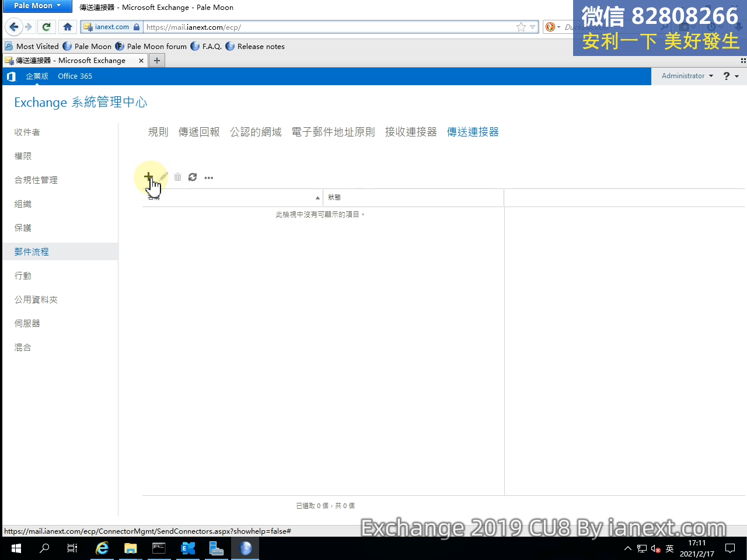Click the edit pencil icon in toolbar
This screenshot has height=560, width=747.
164,177
